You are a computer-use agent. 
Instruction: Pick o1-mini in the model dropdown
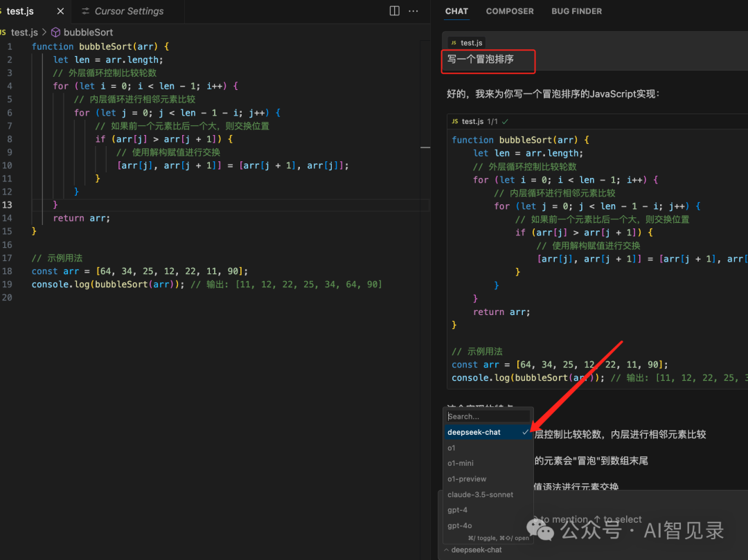click(461, 463)
